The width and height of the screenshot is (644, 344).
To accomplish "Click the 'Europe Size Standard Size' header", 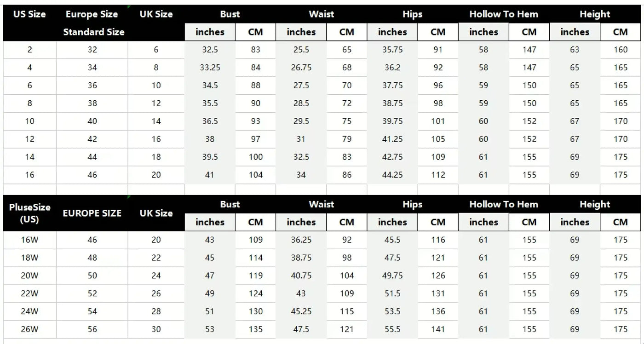I will click(x=93, y=23).
